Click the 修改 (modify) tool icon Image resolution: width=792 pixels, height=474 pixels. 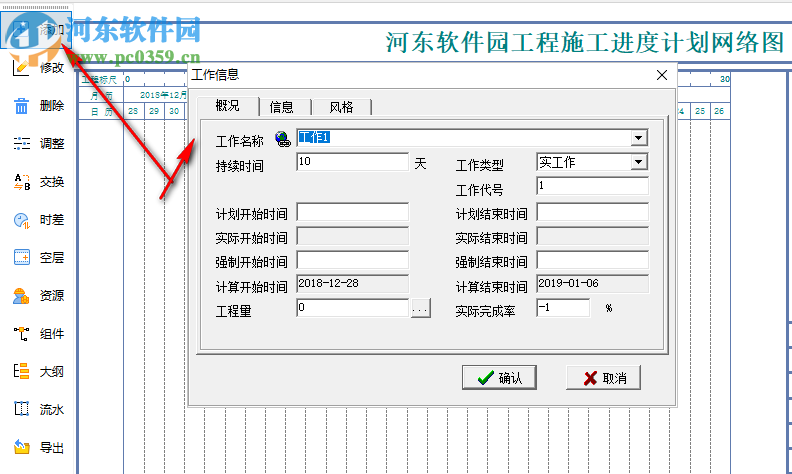coord(21,67)
